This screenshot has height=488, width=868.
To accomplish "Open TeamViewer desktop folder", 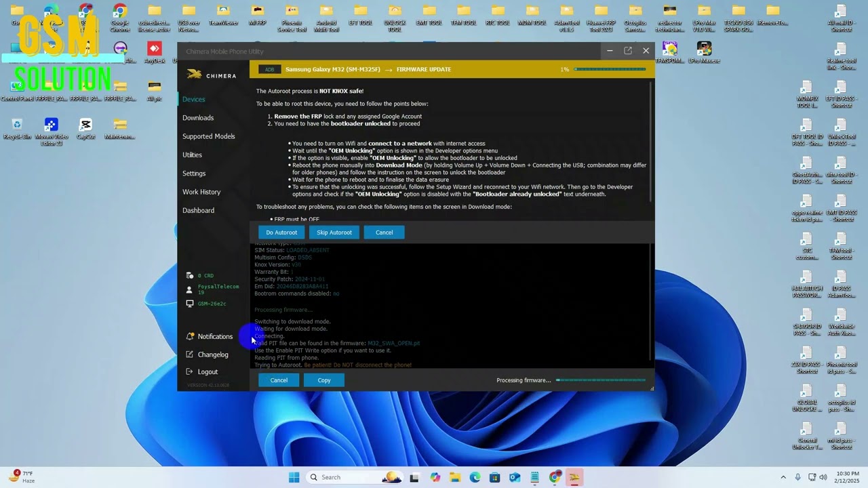I will coord(223,15).
